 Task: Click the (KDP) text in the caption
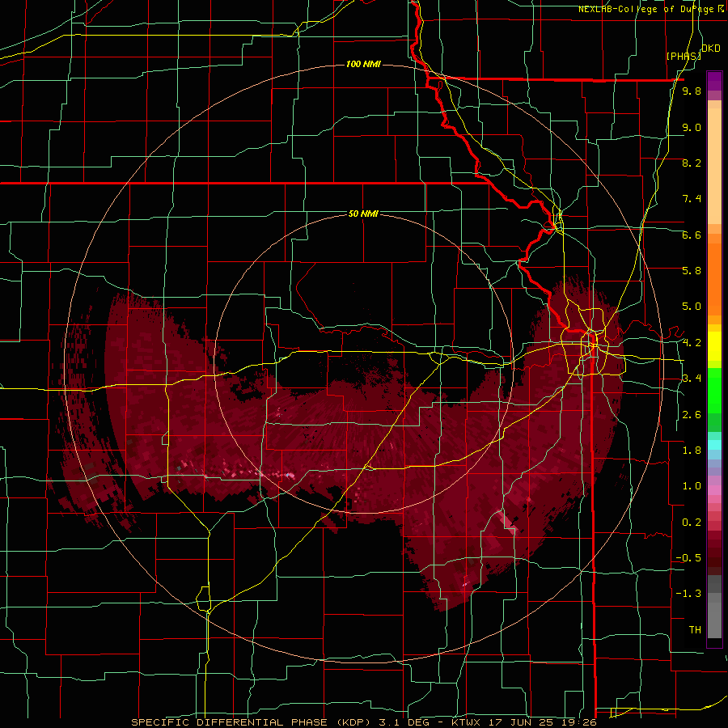click(x=353, y=722)
